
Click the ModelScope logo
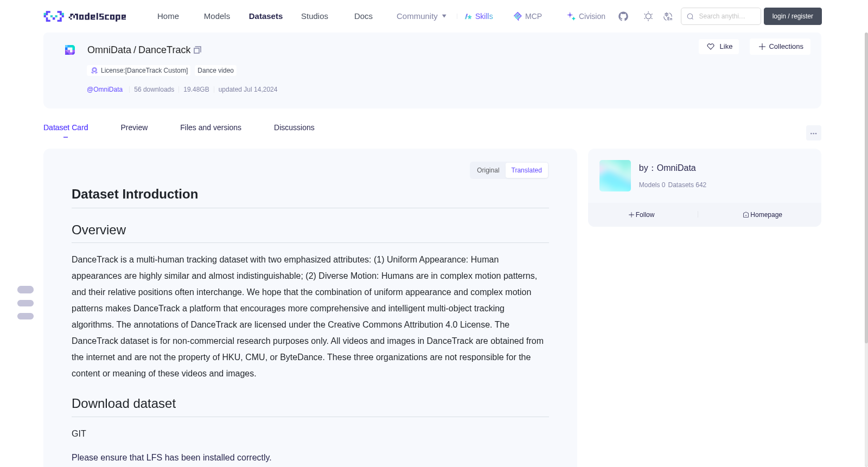(85, 16)
